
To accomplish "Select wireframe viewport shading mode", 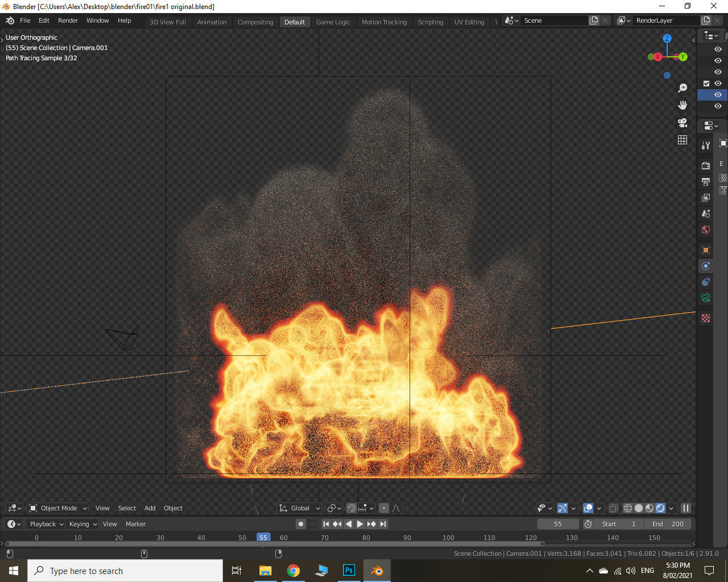I will [628, 508].
